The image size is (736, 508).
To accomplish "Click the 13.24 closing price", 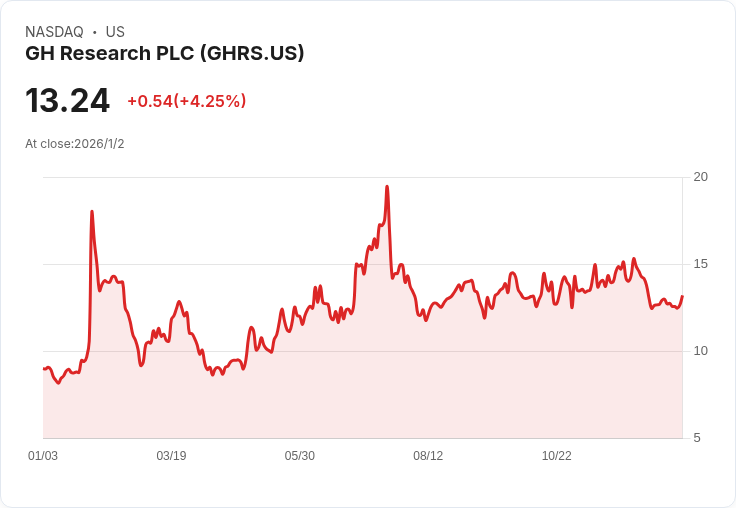I will 67,101.
